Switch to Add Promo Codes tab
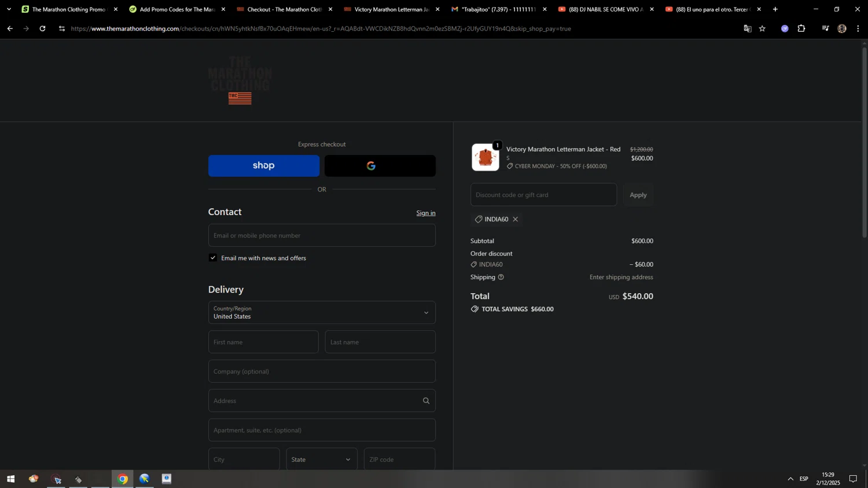Image resolution: width=868 pixels, height=488 pixels. 176,9
